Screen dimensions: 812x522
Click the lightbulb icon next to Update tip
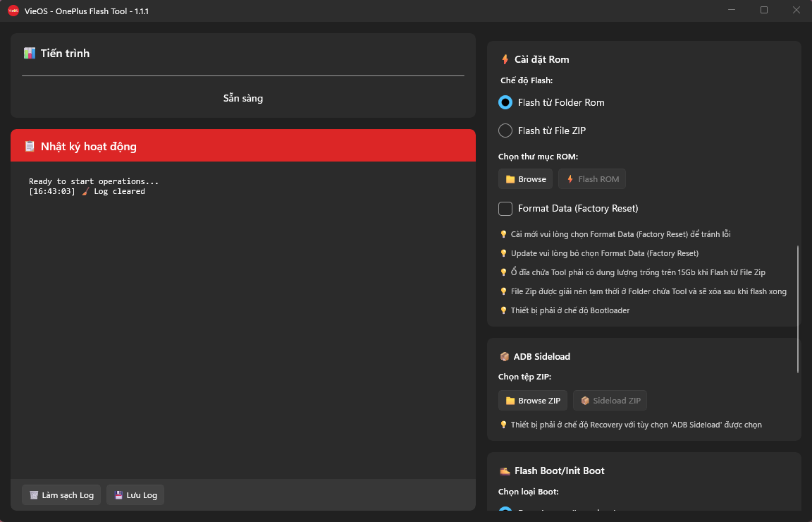(503, 253)
